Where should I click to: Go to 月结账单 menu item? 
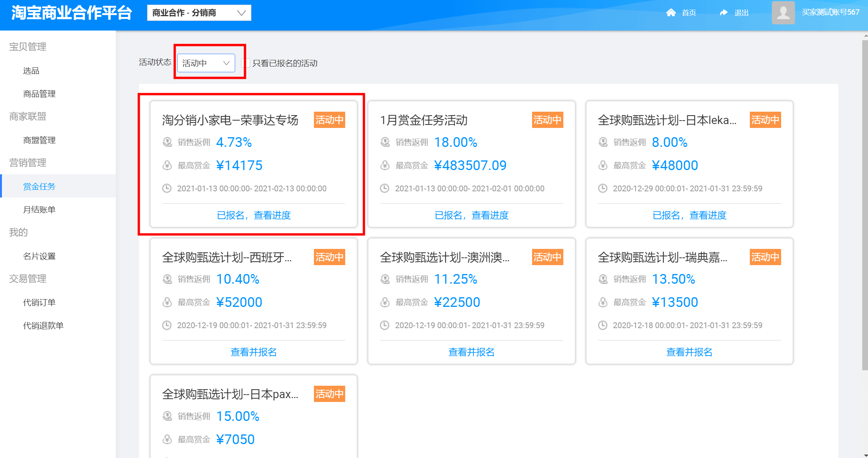pyautogui.click(x=39, y=209)
